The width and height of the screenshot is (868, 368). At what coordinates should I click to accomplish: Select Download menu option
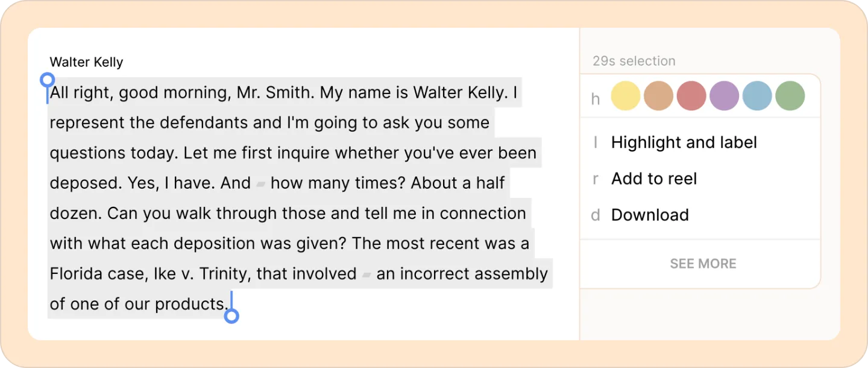click(700, 215)
